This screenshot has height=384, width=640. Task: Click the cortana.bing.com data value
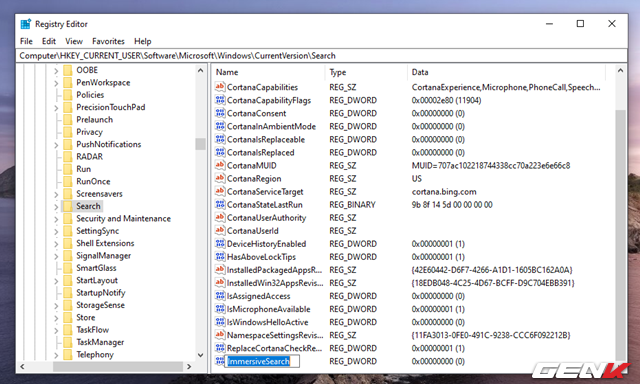(444, 191)
